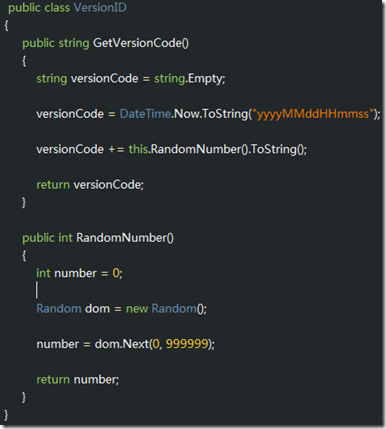The height and width of the screenshot is (429, 386).
Task: Click the class name VersionID
Action: (x=100, y=7)
